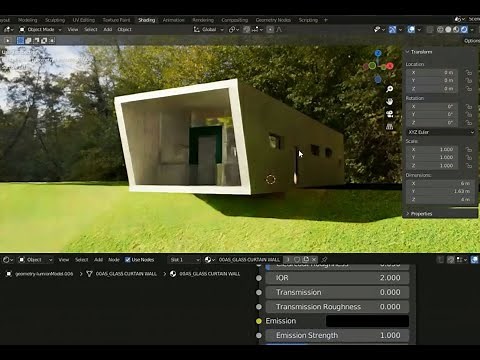Lock the Location X field
The height and width of the screenshot is (360, 480).
click(x=469, y=73)
